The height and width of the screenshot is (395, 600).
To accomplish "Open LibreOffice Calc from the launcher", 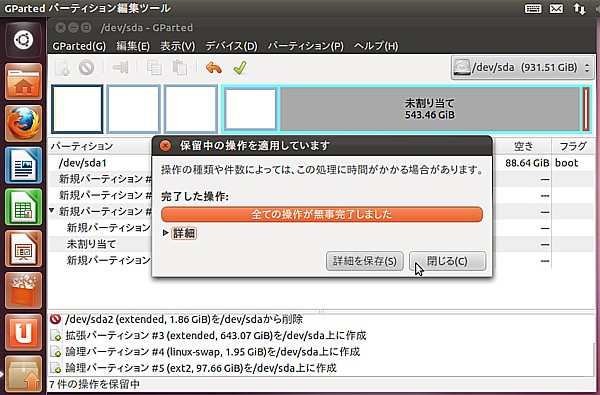I will (x=23, y=207).
